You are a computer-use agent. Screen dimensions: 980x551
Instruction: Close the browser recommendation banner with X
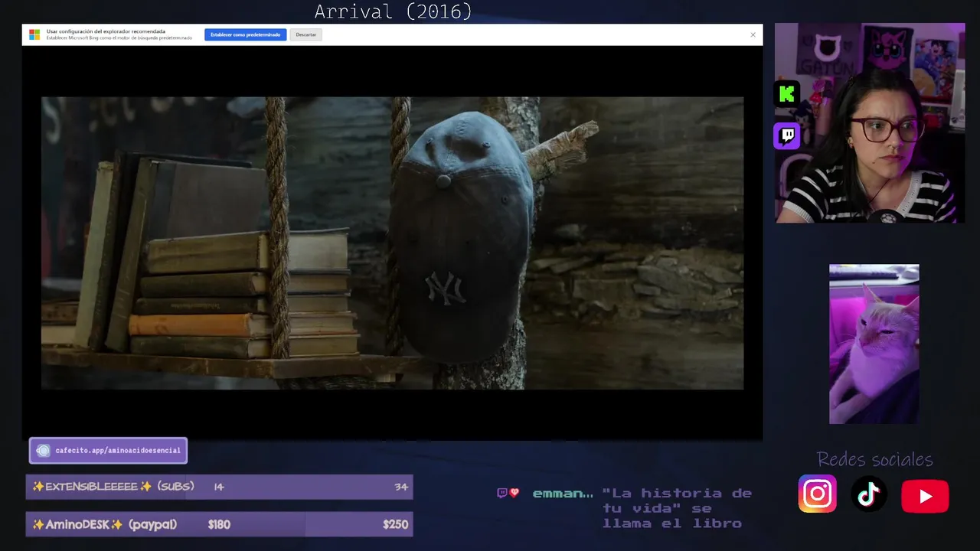point(753,34)
